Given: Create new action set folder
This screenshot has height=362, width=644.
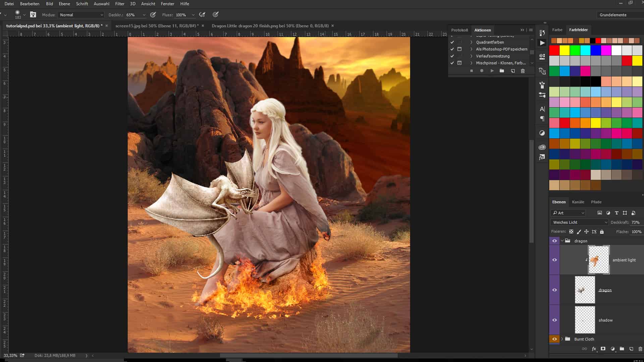Looking at the screenshot, I should pos(502,71).
